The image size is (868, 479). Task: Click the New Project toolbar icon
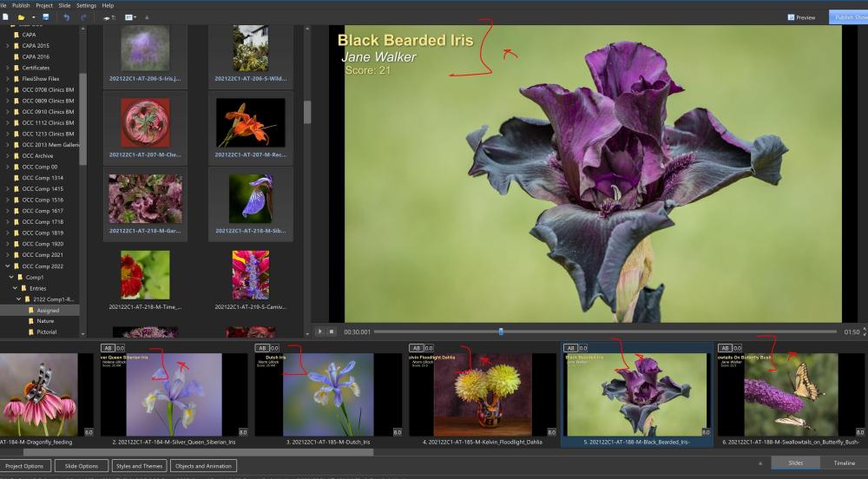pyautogui.click(x=6, y=16)
